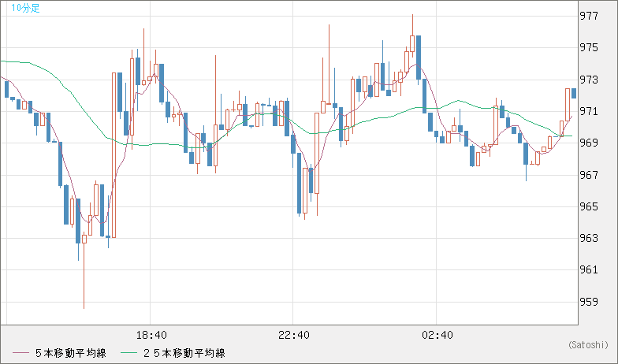Click the green 25-period legend line sample

tap(128, 353)
